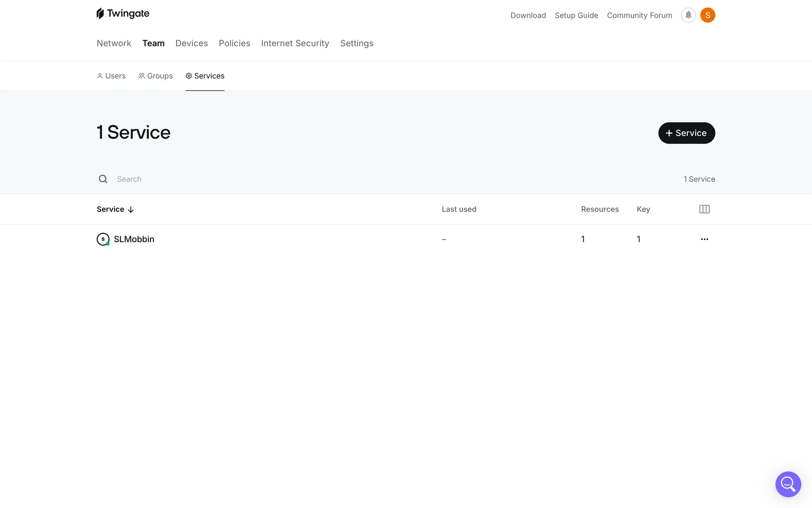Sort by the Last used column
Viewport: 812px width, 508px height.
[x=459, y=209]
